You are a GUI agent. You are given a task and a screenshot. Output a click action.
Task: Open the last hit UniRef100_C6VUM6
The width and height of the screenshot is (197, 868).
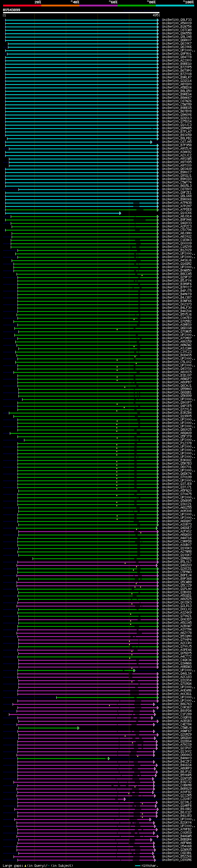(x=177, y=860)
